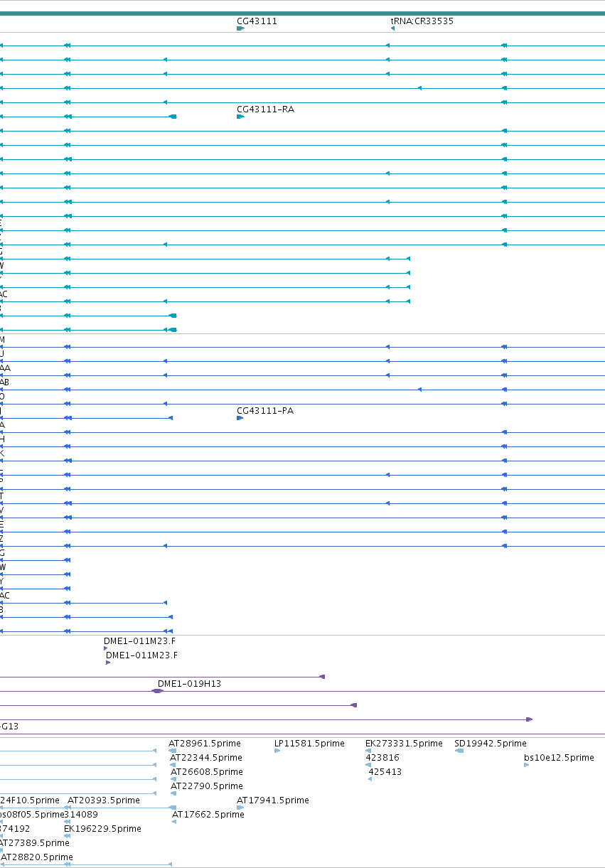Click the 314089 EST label

[81, 815]
